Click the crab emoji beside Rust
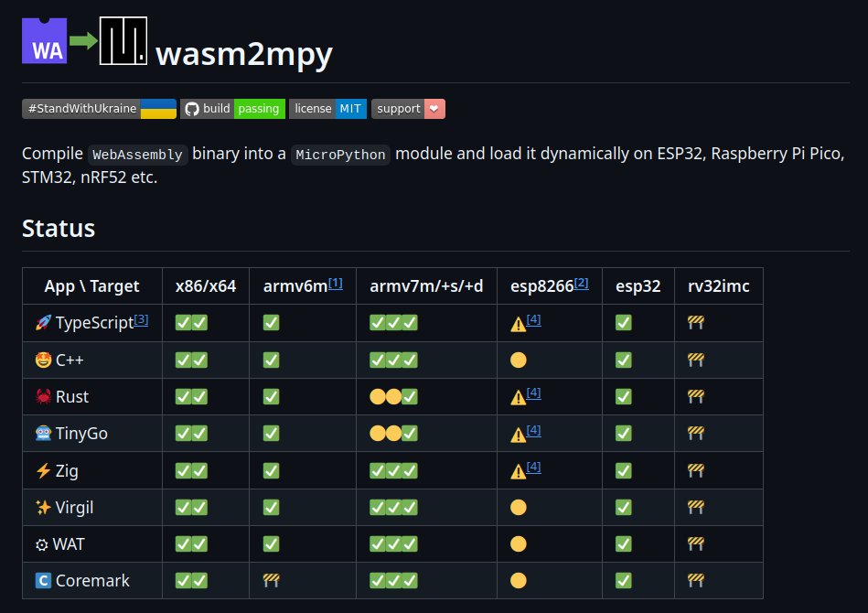This screenshot has width=868, height=613. (43, 396)
